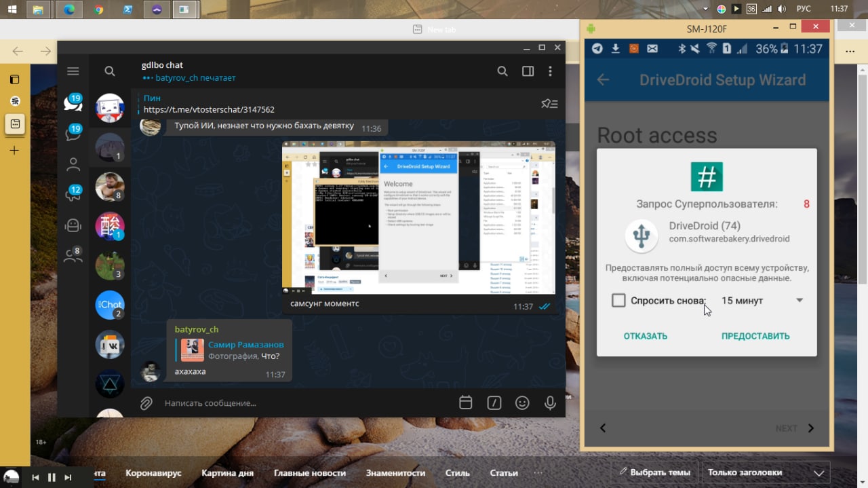This screenshot has width=868, height=488.
Task: Open the second chat folder with 19 badge
Action: (x=73, y=133)
